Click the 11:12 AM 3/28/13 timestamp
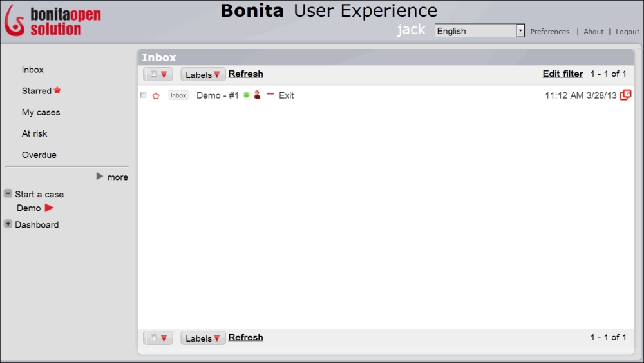Viewport: 644px width, 363px height. [x=581, y=95]
